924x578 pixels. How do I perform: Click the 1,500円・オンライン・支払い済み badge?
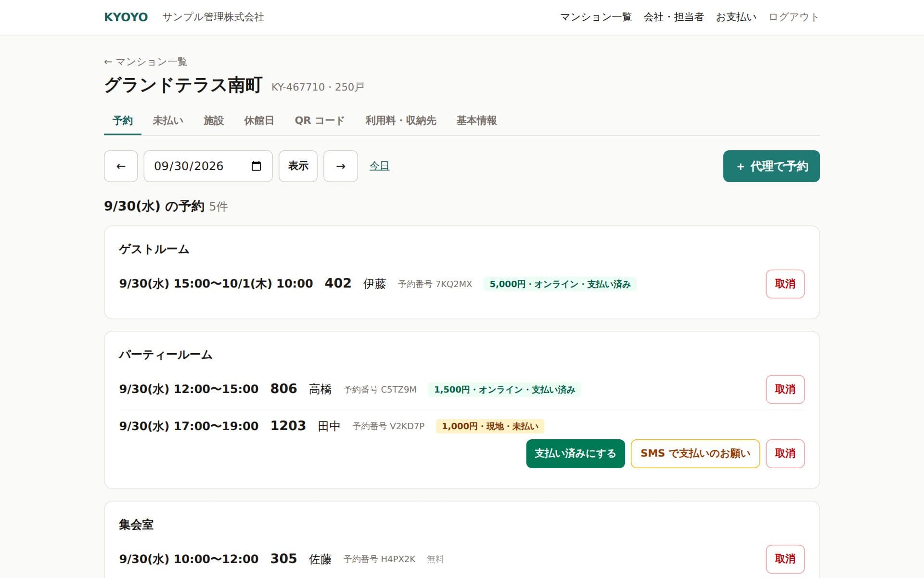[504, 390]
